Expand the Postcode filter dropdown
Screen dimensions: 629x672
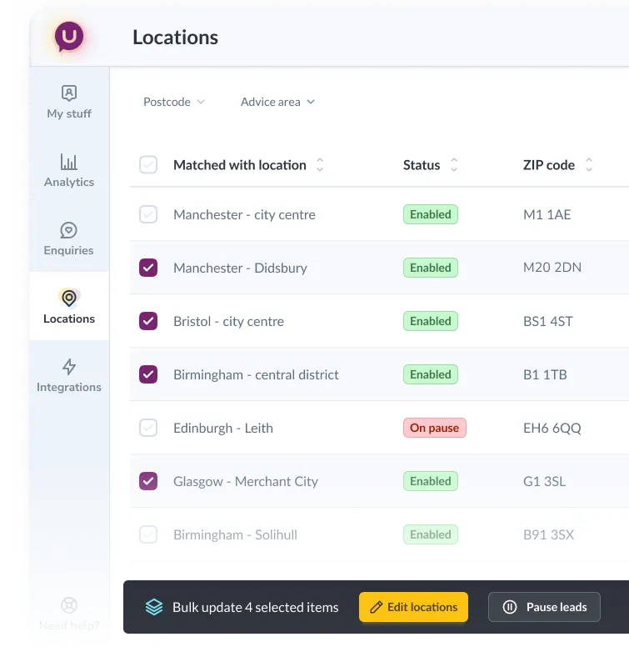pos(173,102)
